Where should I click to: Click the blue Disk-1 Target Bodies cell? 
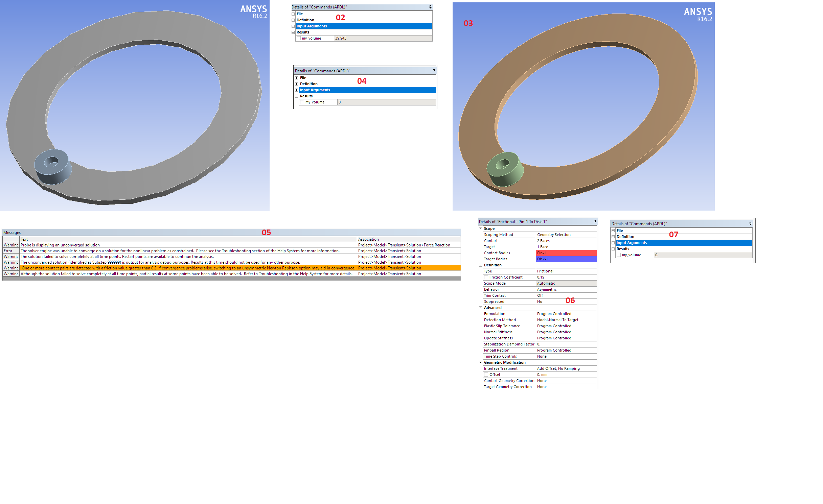coord(566,259)
